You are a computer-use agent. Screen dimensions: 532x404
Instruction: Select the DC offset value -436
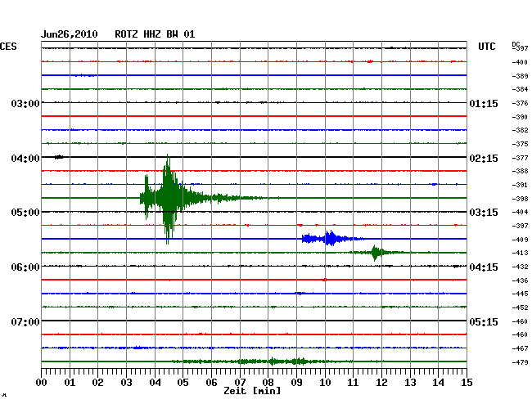[520, 281]
